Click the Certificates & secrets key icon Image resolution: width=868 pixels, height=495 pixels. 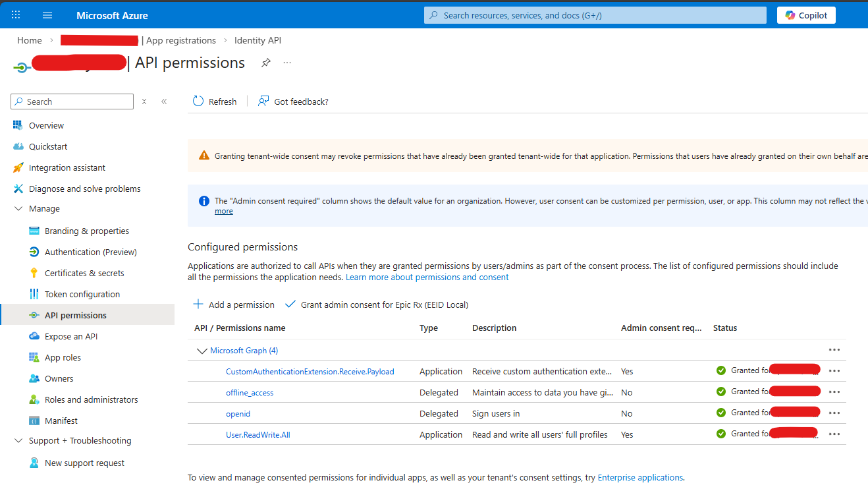point(34,273)
